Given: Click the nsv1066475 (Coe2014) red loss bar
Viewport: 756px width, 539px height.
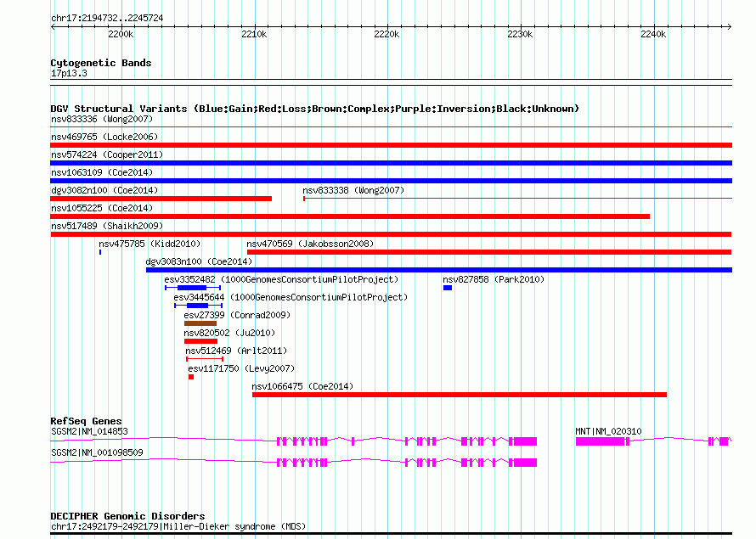Looking at the screenshot, I should [460, 395].
